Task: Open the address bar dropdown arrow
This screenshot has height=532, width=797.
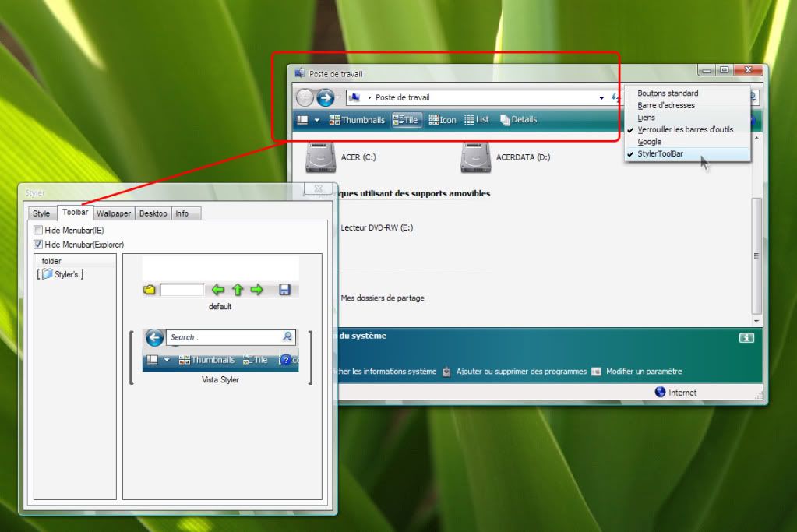Action: point(601,98)
